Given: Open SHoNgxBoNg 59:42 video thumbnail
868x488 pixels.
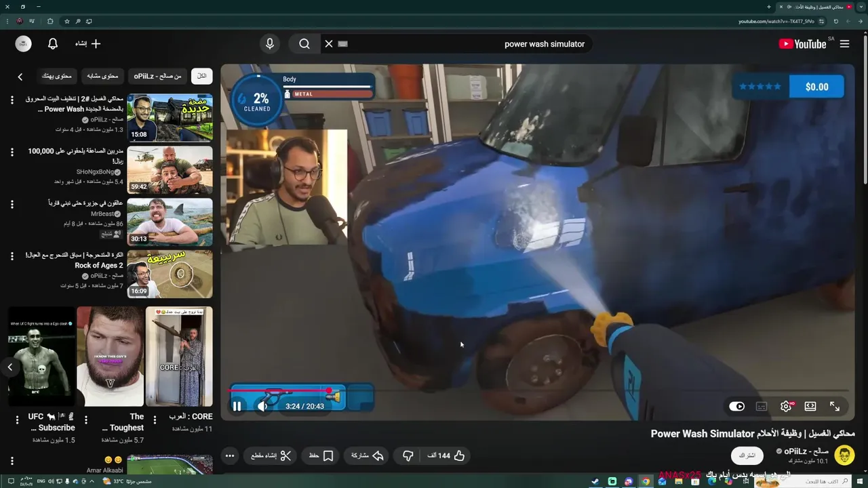Looking at the screenshot, I should point(170,170).
